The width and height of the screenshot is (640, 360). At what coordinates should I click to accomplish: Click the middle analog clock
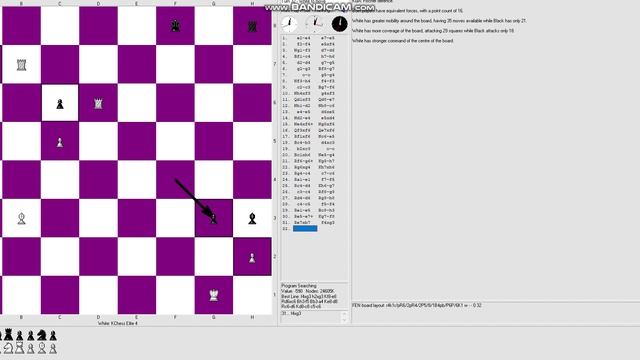[314, 24]
